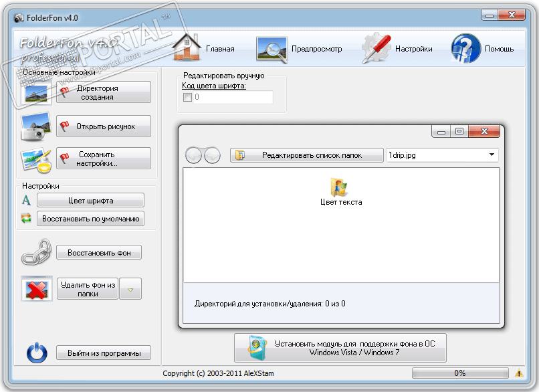The height and width of the screenshot is (392, 539).
Task: Click the yellow warning triangle icon in status bar
Action: tap(519, 373)
